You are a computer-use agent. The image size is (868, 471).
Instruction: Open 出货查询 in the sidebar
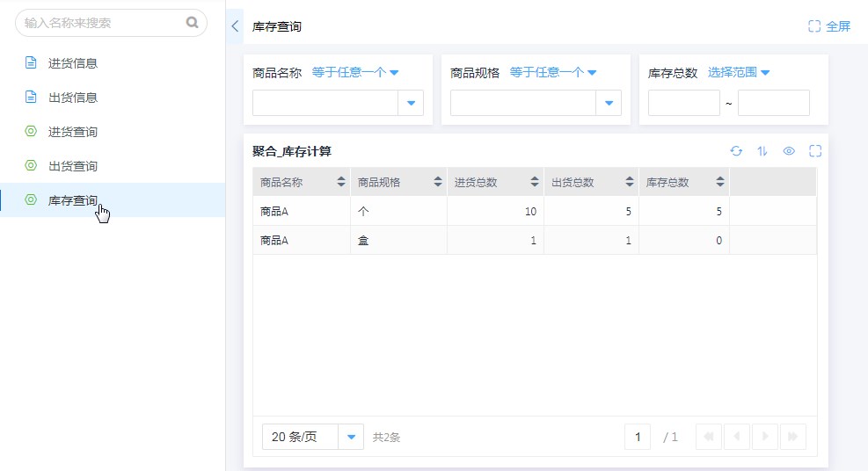(x=73, y=166)
